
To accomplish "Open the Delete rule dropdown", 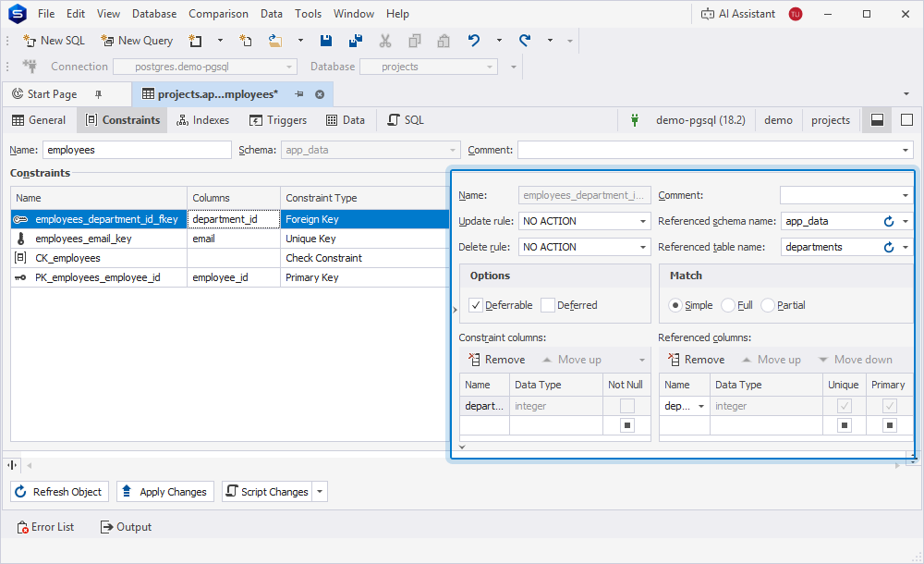I will (x=643, y=247).
